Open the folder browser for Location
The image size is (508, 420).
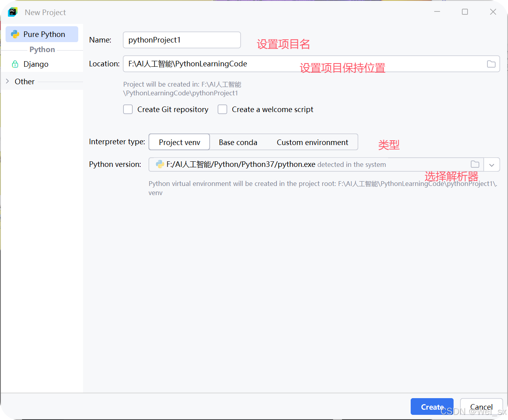point(491,64)
